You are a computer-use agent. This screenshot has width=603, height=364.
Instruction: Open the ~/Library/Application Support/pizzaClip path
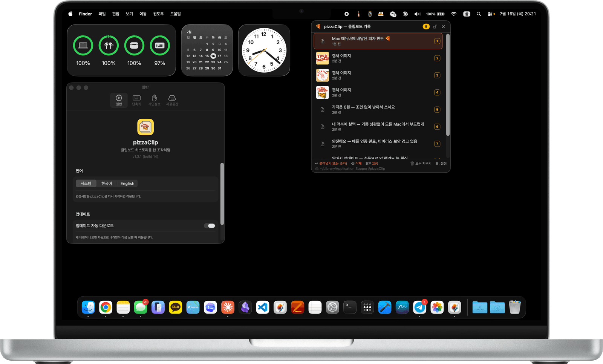pyautogui.click(x=350, y=169)
